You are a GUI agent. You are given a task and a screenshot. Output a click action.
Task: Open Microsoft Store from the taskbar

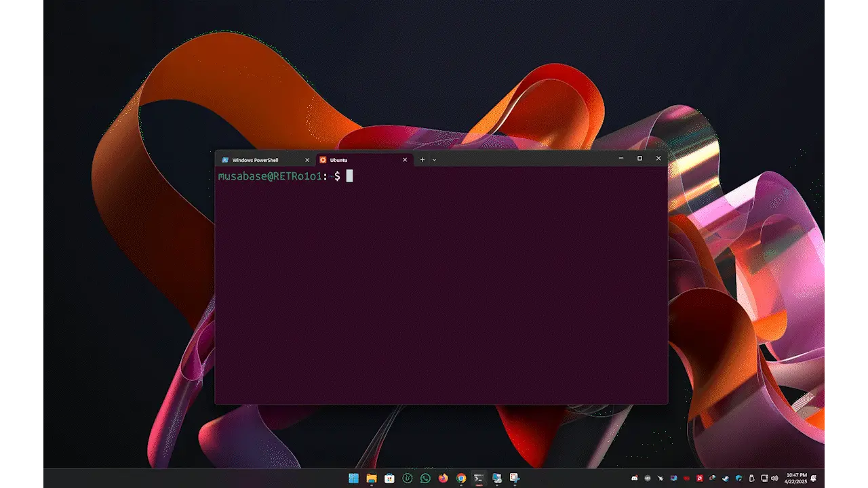(x=389, y=479)
